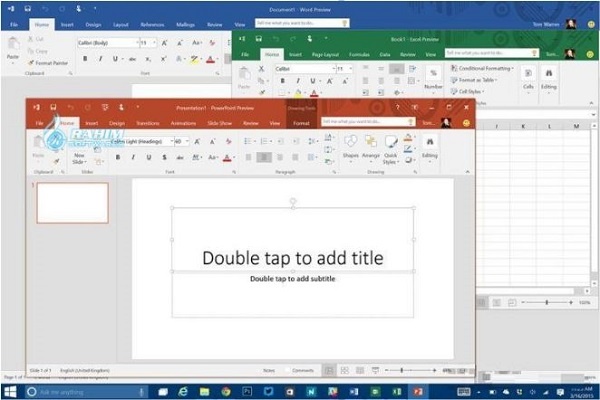This screenshot has width=600, height=400.
Task: Open PowerPoint Animations tab
Action: 183,123
